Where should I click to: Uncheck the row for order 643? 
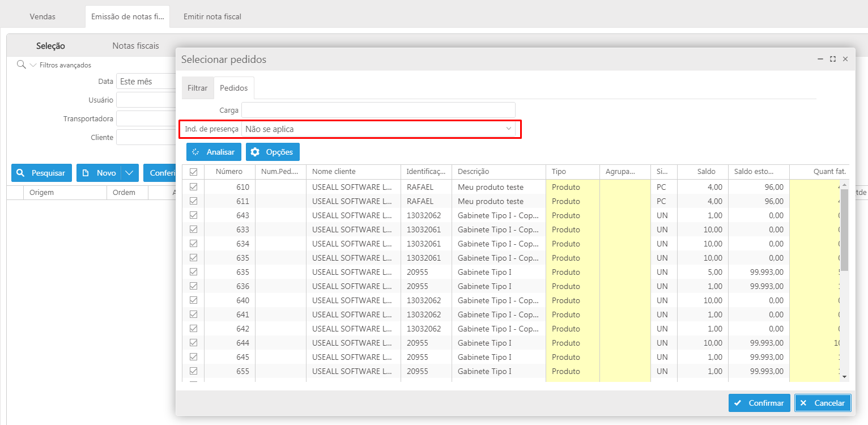193,215
